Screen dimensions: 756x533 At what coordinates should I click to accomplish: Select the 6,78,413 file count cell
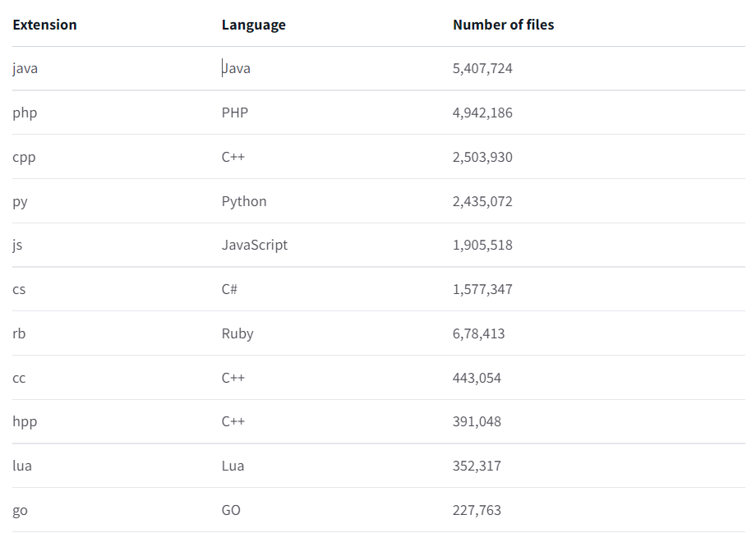click(479, 334)
